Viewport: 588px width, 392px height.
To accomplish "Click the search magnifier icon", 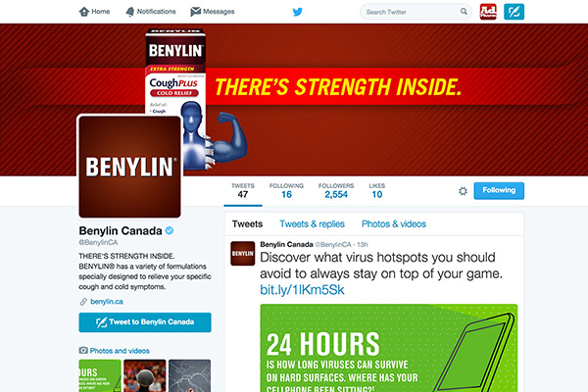I will (x=464, y=12).
